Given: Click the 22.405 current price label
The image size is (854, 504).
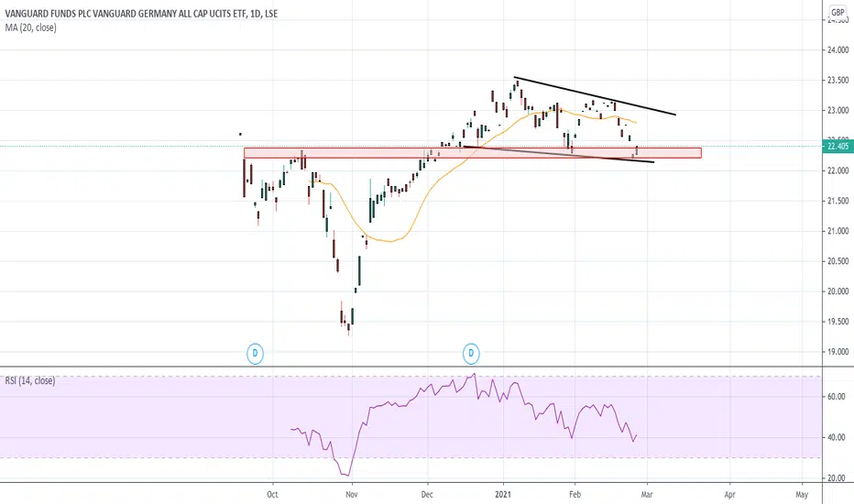Looking at the screenshot, I should (838, 146).
